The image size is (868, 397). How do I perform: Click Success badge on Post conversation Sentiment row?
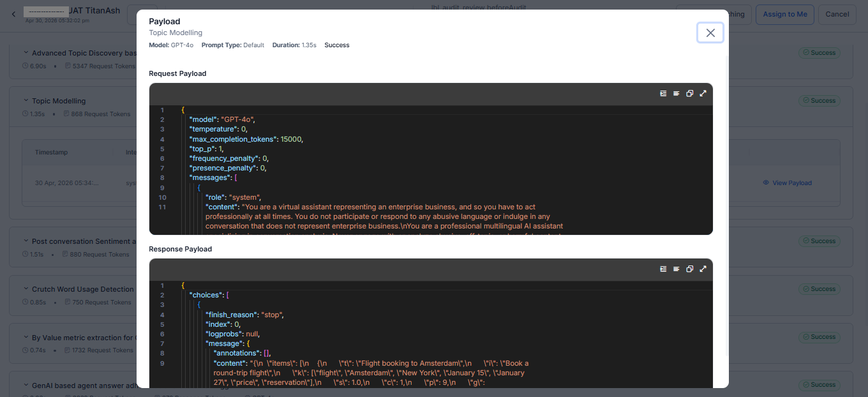819,241
